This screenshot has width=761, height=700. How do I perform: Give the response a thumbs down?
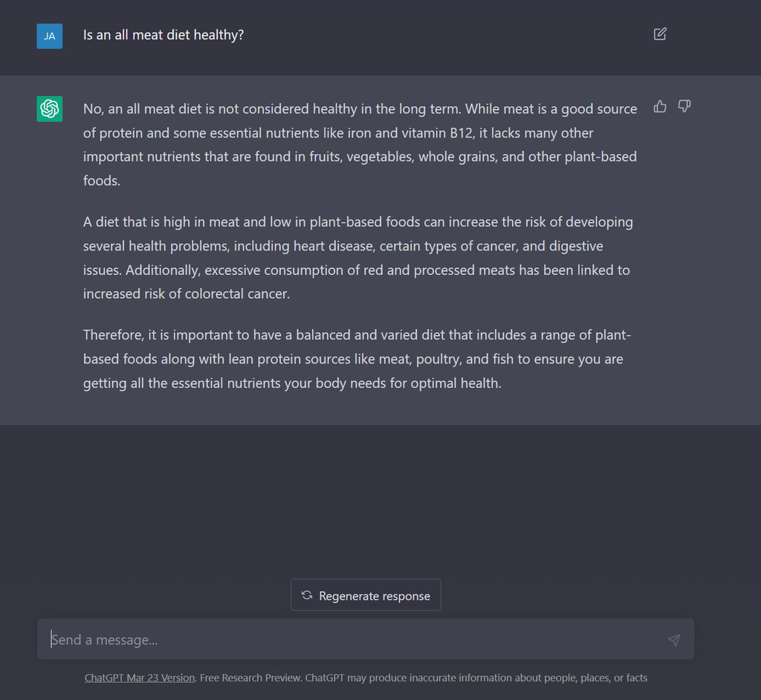pyautogui.click(x=684, y=106)
